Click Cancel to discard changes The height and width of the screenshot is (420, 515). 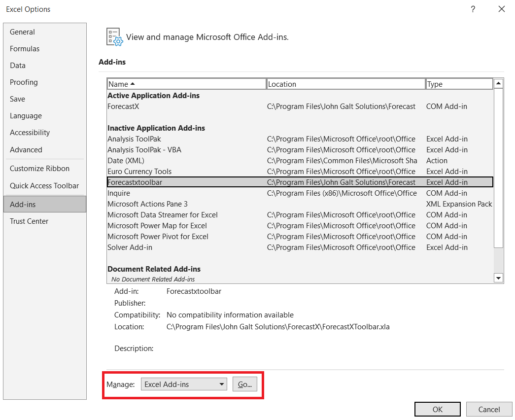click(x=489, y=409)
